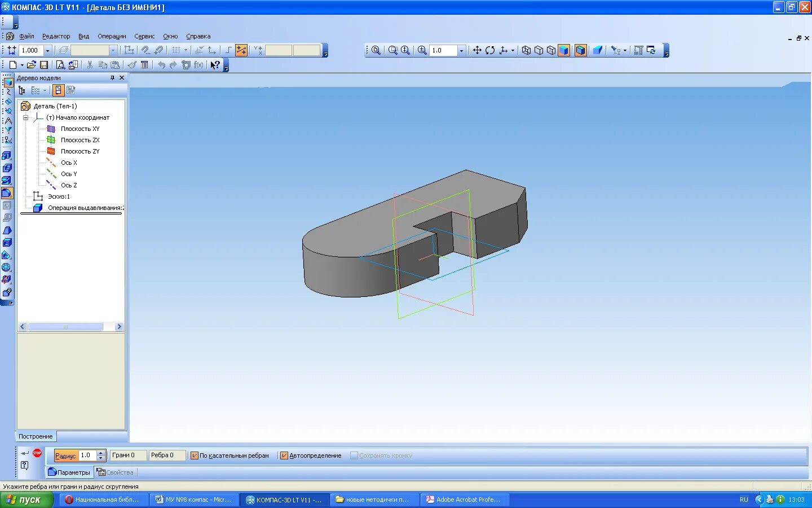Click the Zoom in magnifier with plus
Screen dimensions: 812x508
coord(422,50)
